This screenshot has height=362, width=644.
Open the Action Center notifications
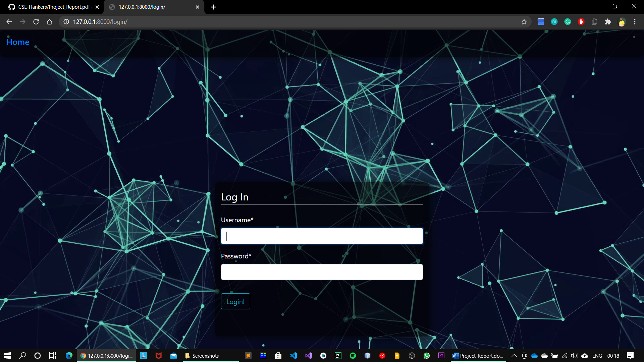point(630,356)
